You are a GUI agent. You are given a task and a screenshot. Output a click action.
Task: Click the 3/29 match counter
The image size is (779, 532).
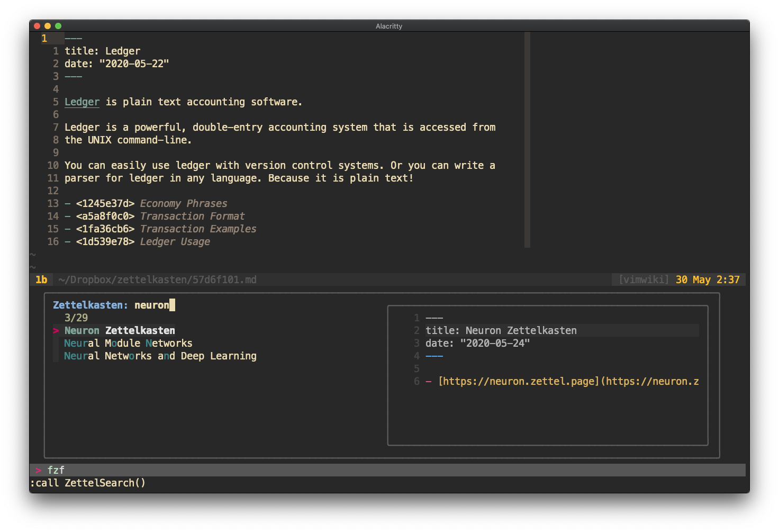(76, 318)
